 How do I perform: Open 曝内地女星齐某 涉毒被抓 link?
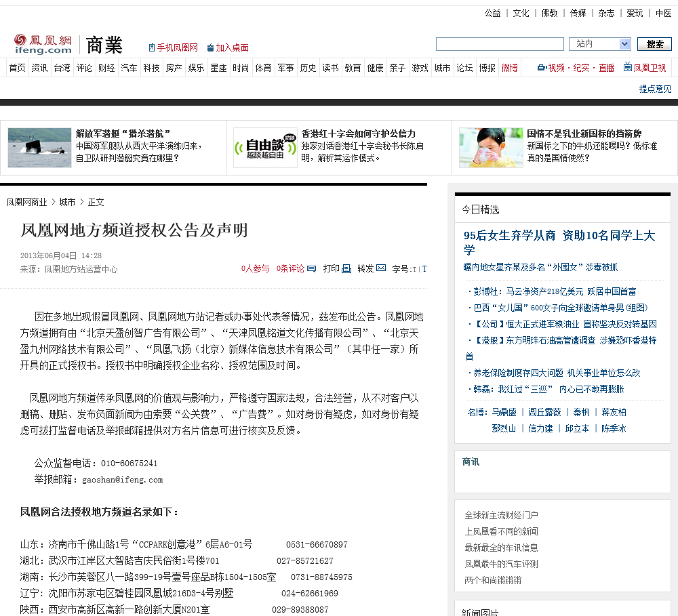[x=540, y=267]
